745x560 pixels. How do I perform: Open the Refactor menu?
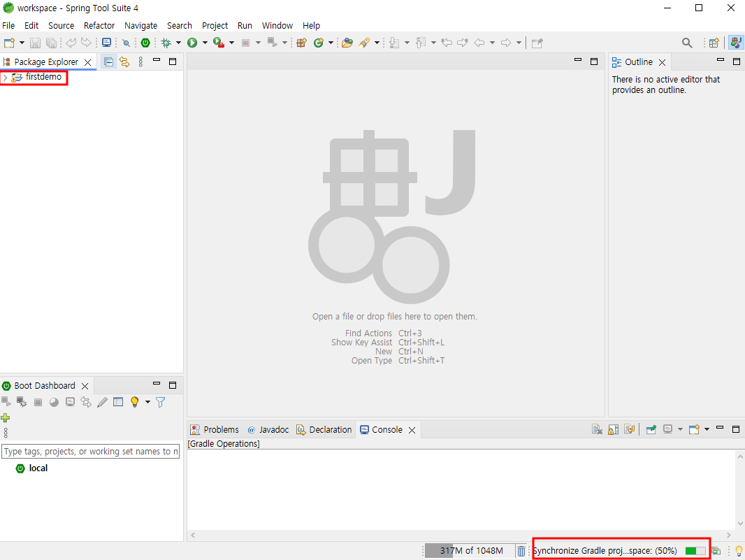[x=99, y=26]
